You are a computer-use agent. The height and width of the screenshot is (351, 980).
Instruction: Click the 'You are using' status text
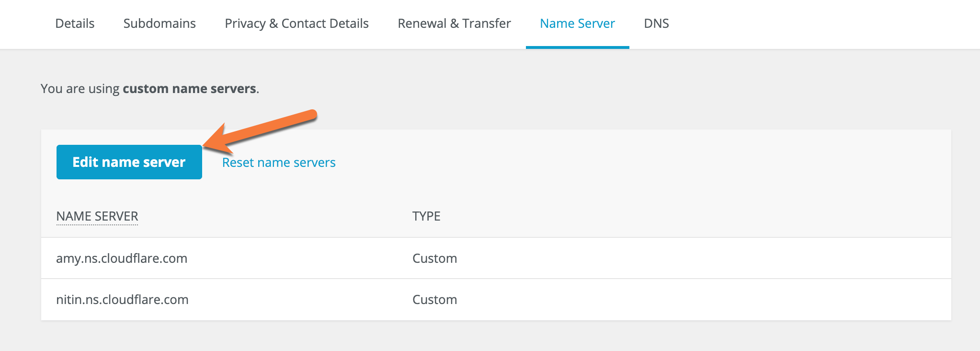[80, 89]
